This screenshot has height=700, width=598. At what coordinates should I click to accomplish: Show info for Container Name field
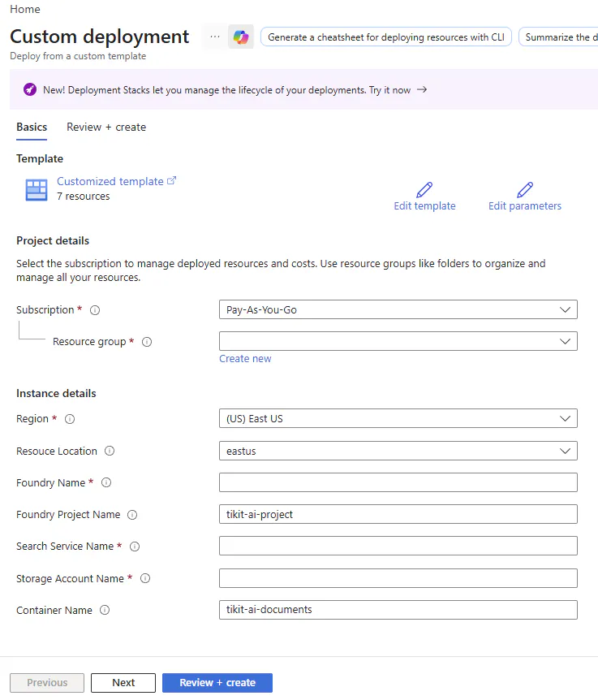pos(105,611)
